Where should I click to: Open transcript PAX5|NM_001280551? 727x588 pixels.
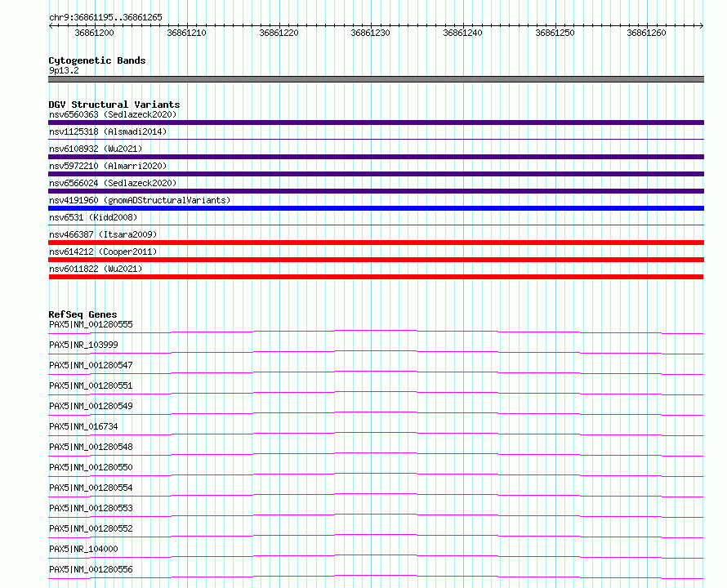[x=91, y=385]
